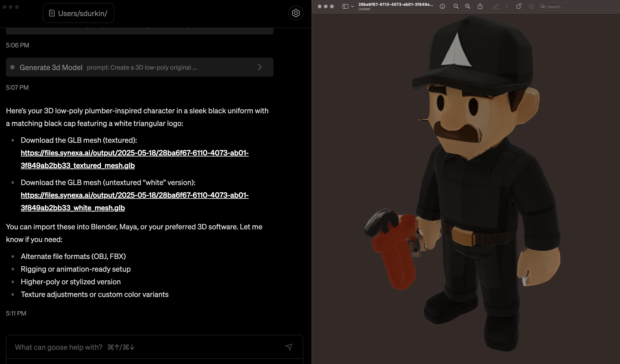Image resolution: width=620 pixels, height=364 pixels.
Task: Open highlight color dropdown arrow
Action: tap(507, 7)
